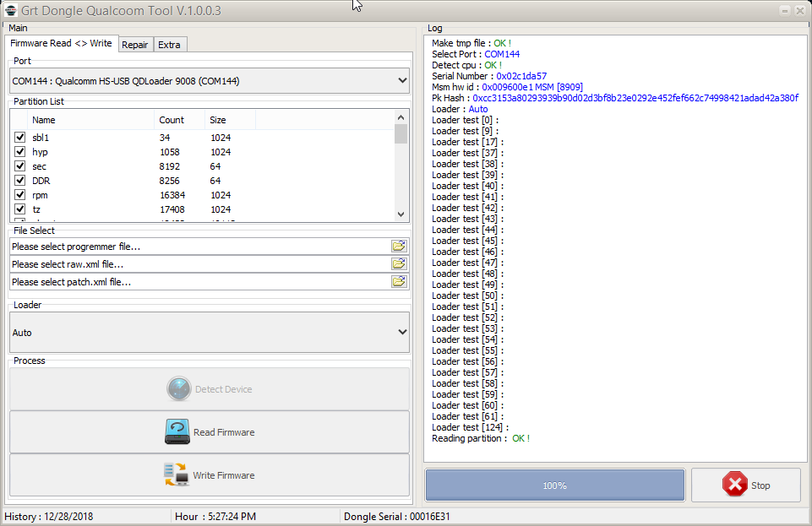Open the raw.xml file browse folder icon
This screenshot has height=526, width=812.
pyautogui.click(x=399, y=263)
